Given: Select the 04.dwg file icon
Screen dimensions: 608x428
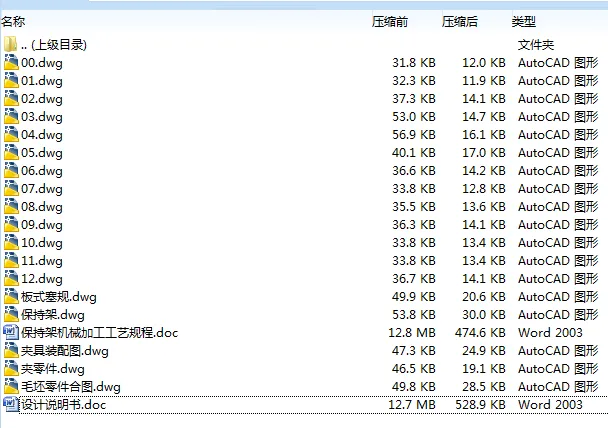Looking at the screenshot, I should [x=11, y=135].
